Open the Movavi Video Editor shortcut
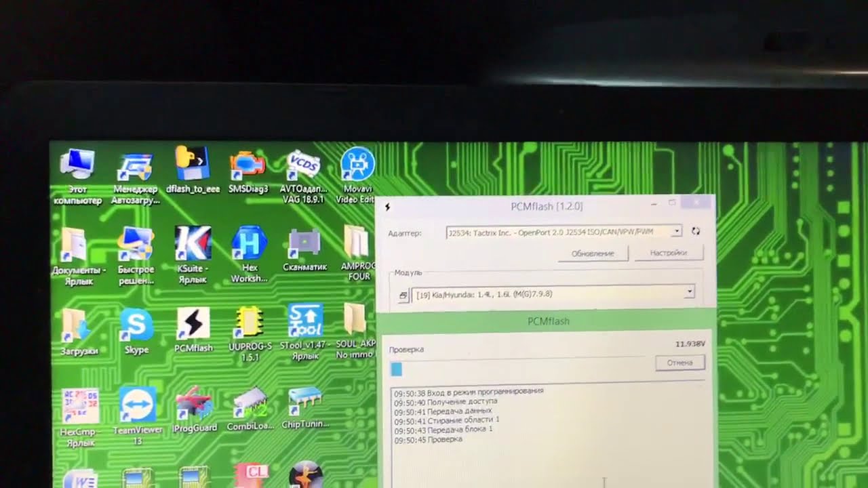 (x=357, y=175)
